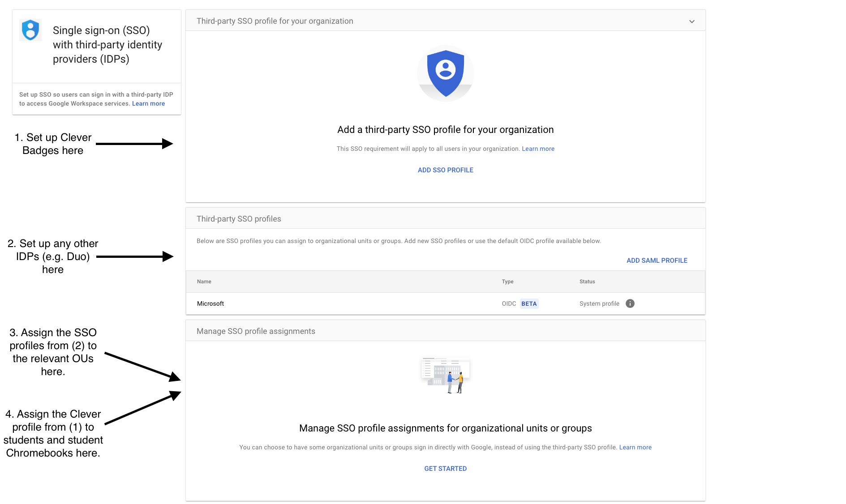Select the Microsoft profile row

210,303
